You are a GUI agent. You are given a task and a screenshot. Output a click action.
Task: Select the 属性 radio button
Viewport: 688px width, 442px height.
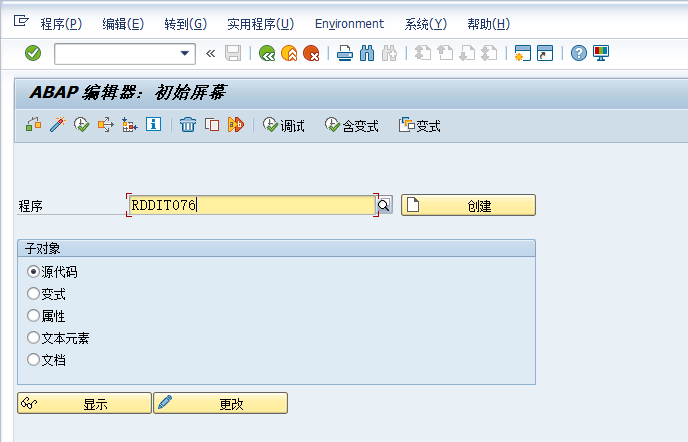pos(33,316)
